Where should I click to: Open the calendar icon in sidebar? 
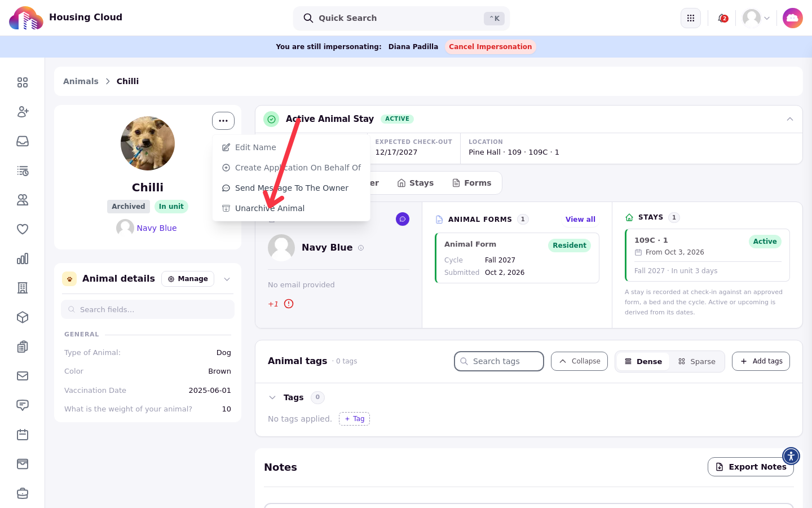click(23, 435)
